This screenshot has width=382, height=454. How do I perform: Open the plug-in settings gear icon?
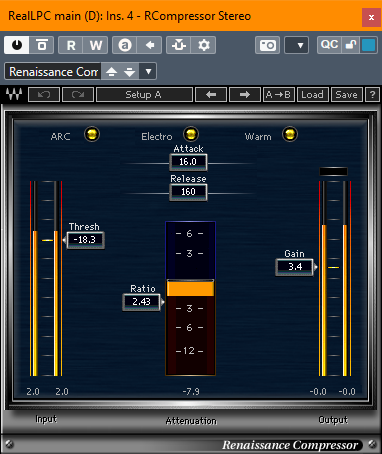tap(204, 45)
